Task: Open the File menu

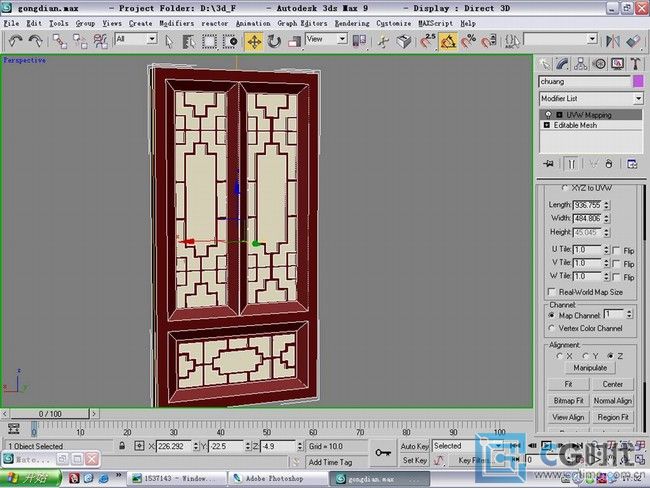Action: tap(11, 24)
